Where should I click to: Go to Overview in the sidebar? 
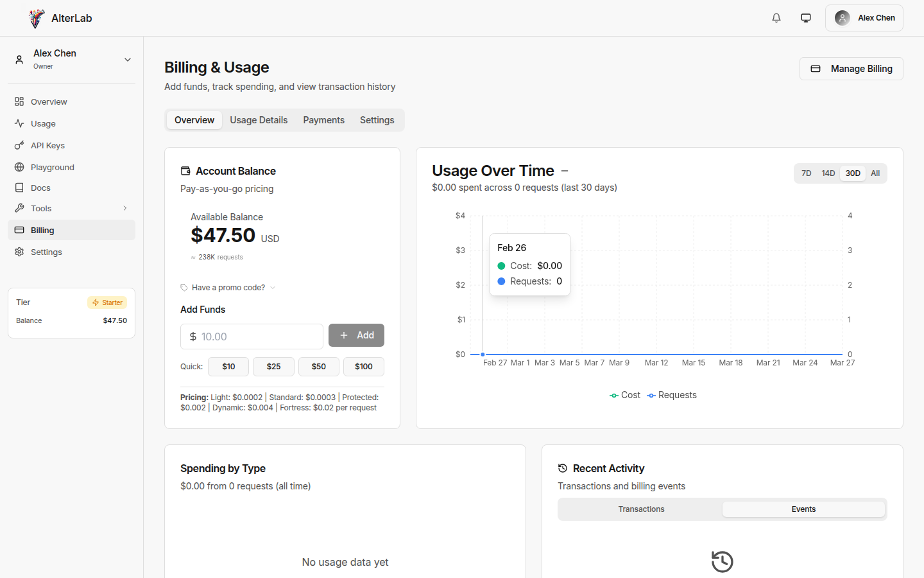(x=71, y=101)
